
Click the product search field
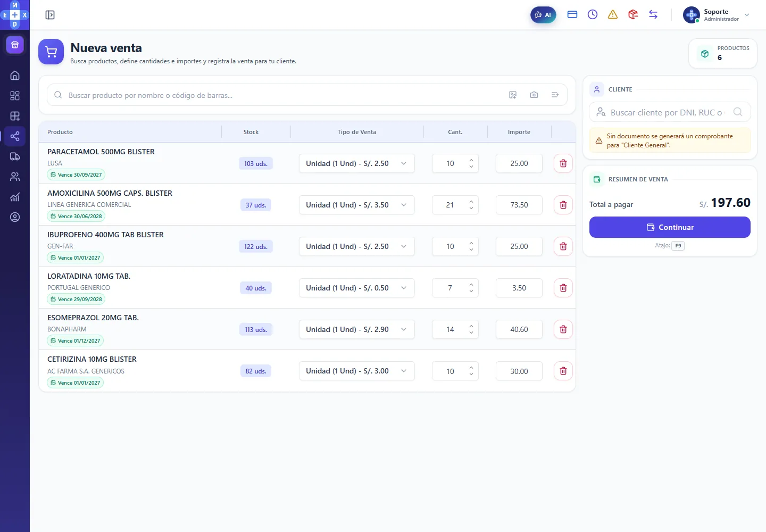307,95
